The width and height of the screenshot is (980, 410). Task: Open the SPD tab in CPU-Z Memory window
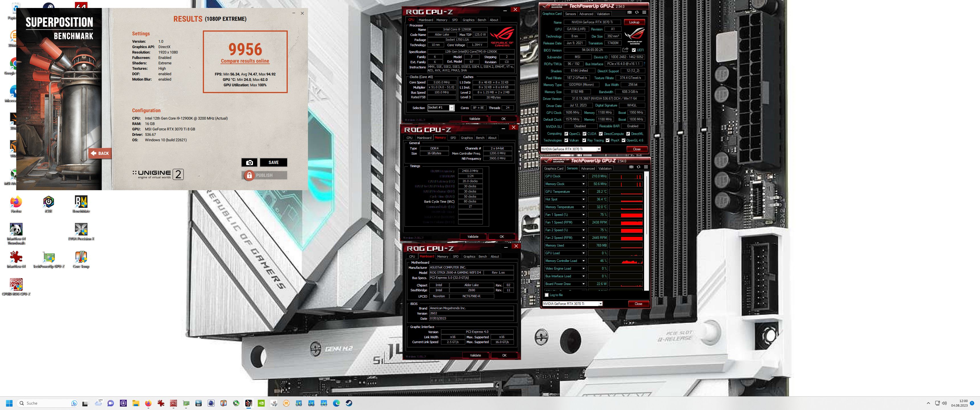453,138
